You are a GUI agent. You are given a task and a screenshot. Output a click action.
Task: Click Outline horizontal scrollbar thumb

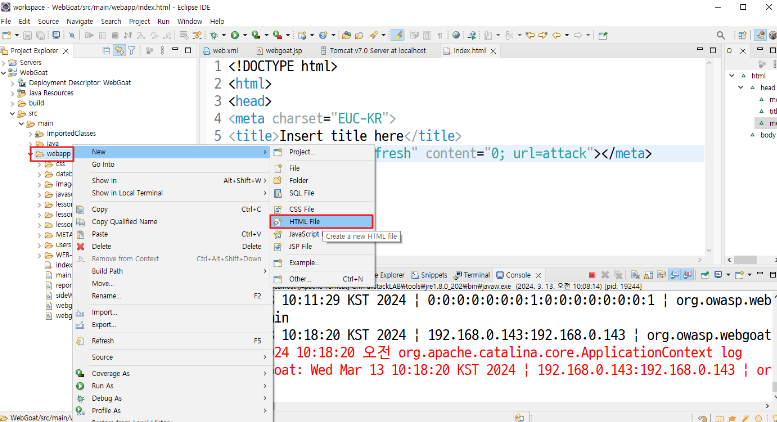(x=745, y=260)
